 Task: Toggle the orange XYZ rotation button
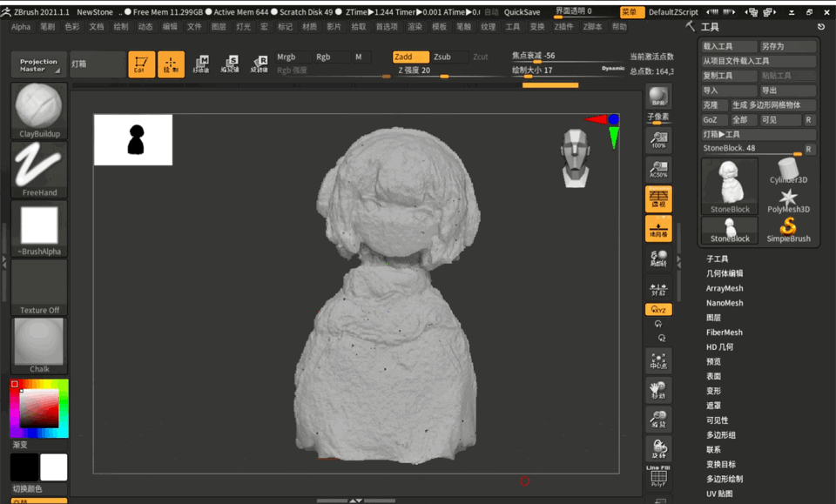click(658, 310)
